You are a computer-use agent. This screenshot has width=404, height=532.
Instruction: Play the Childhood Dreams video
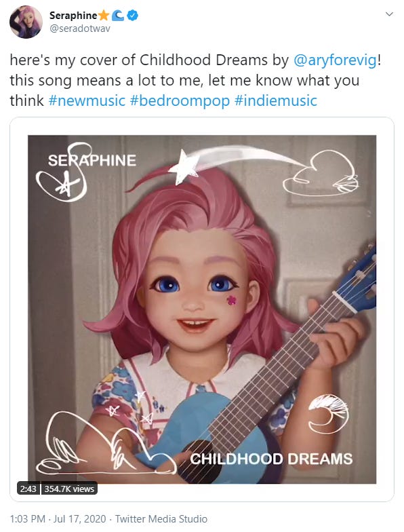[202, 309]
